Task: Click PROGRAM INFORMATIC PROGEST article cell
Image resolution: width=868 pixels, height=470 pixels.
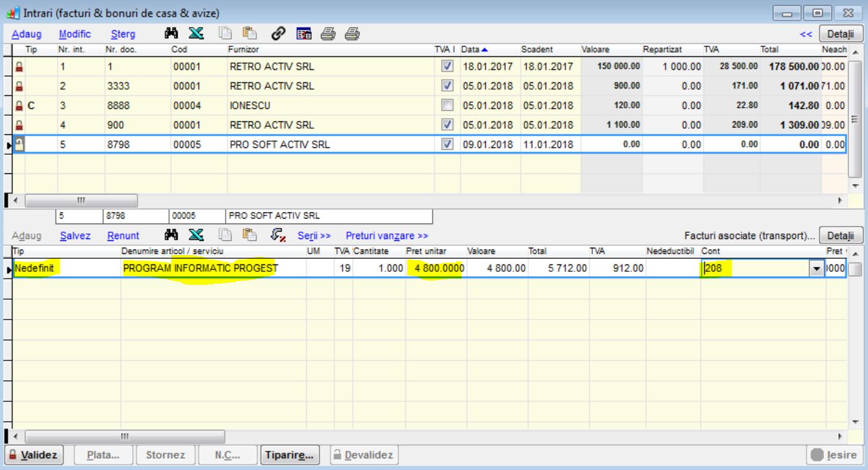Action: (x=213, y=269)
